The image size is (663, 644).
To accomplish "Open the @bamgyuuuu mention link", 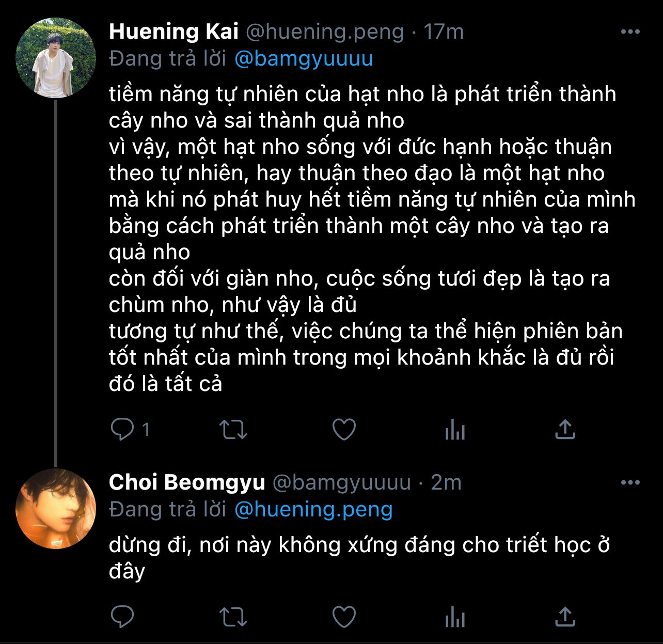I will point(304,59).
